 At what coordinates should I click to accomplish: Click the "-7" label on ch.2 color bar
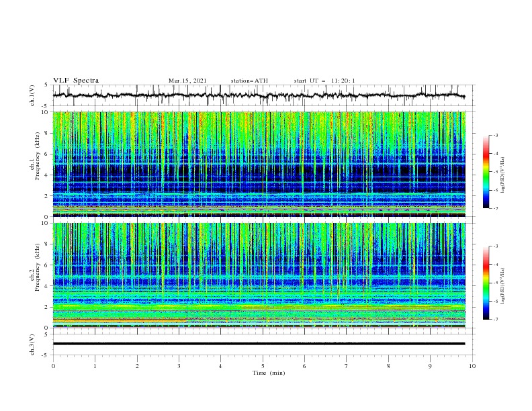tap(495, 319)
